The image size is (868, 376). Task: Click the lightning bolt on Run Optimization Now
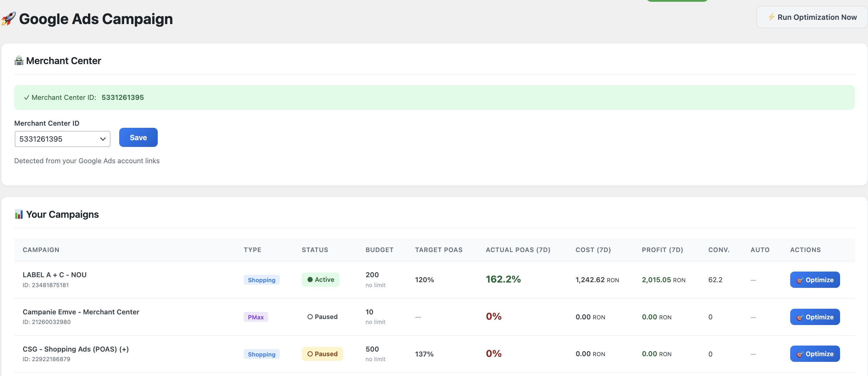coord(771,17)
